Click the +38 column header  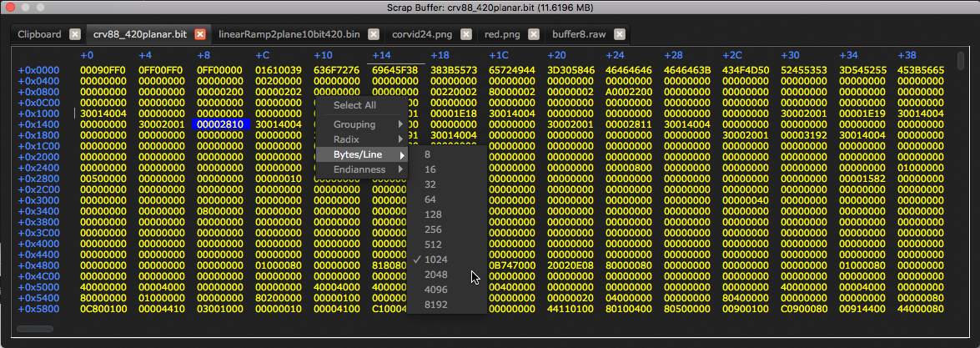click(x=907, y=54)
